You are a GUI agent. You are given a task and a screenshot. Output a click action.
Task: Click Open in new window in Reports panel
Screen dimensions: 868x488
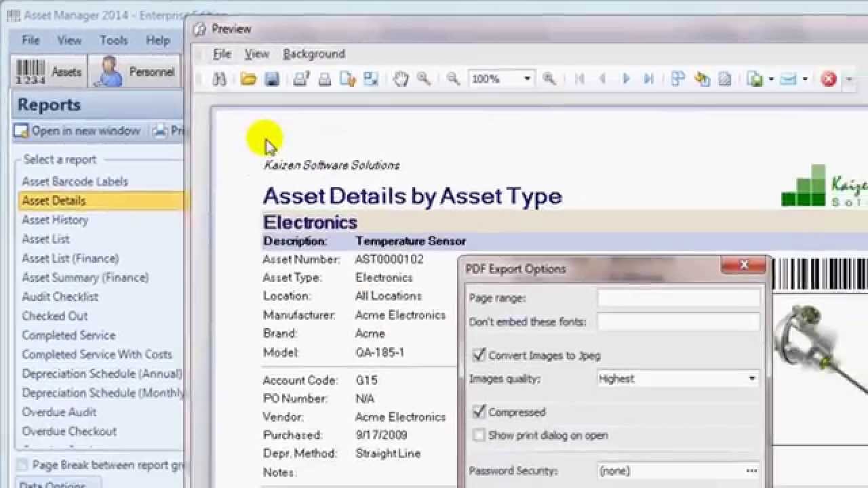[x=78, y=131]
